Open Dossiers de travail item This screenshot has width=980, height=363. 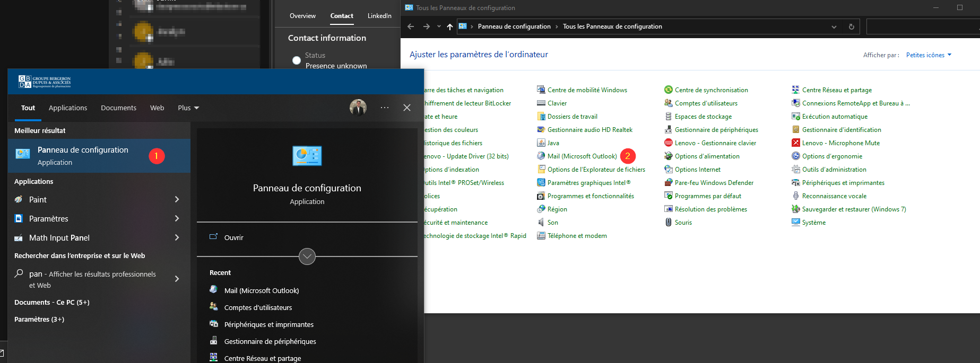(567, 117)
